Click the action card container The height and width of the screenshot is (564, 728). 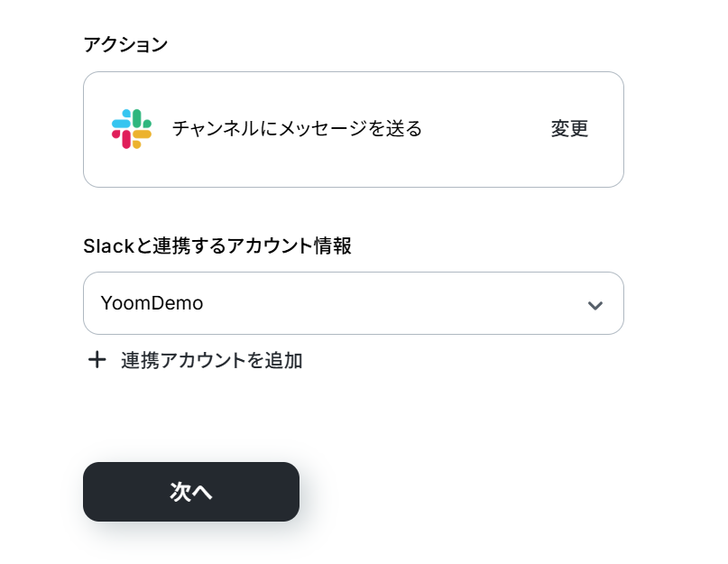[354, 130]
